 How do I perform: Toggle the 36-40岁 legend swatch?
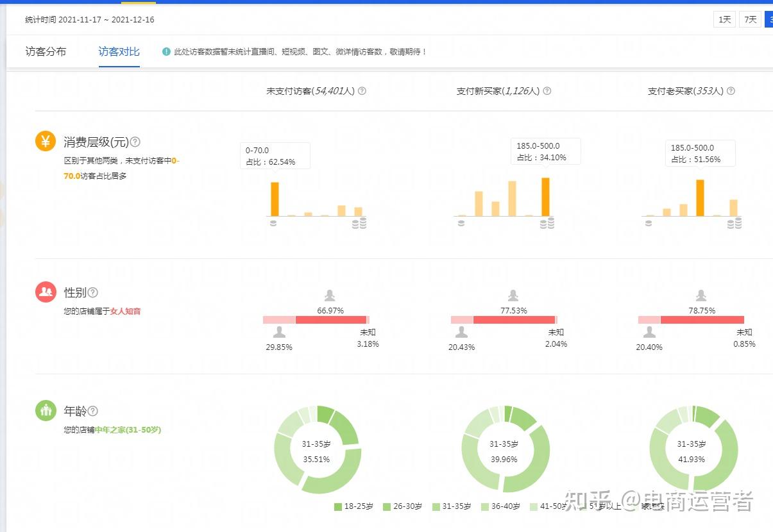click(485, 507)
